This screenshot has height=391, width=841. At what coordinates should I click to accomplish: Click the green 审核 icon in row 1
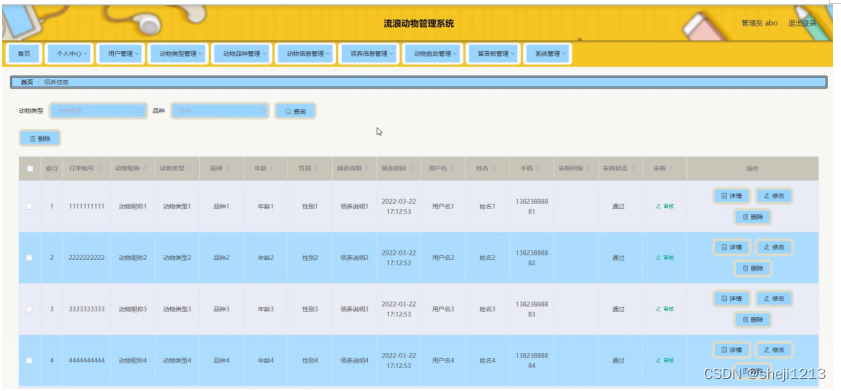tap(665, 206)
